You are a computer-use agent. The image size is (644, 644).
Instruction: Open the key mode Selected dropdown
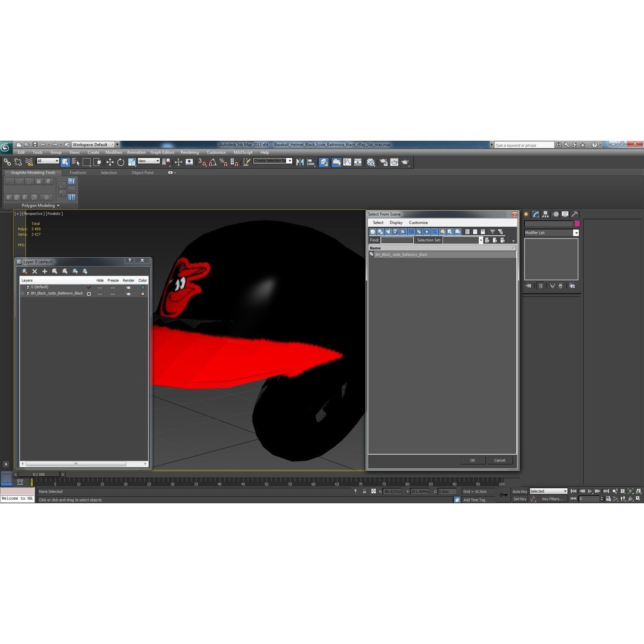pyautogui.click(x=549, y=491)
